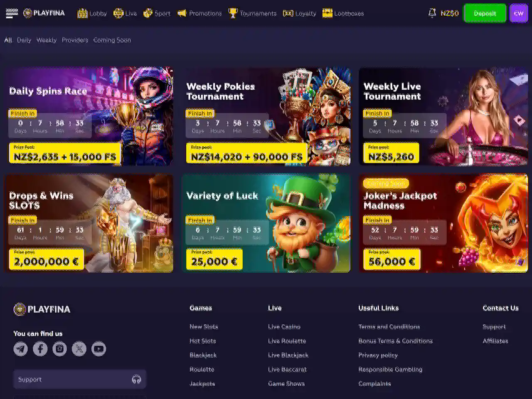The height and width of the screenshot is (399, 532).
Task: Switch to the Coming Soon tab
Action: pos(112,40)
